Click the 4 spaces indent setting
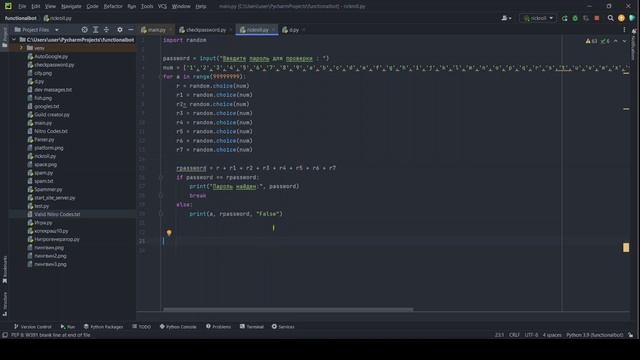Screen dimensions: 640x360 552,335
